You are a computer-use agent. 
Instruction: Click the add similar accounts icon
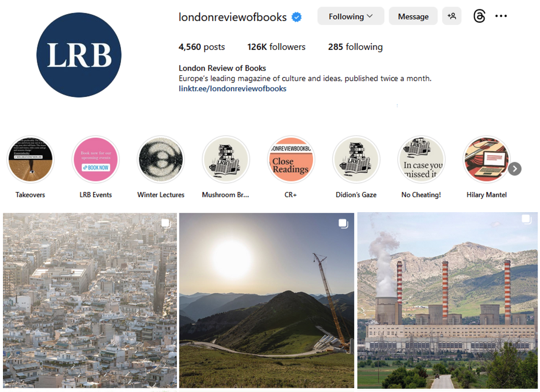point(451,16)
